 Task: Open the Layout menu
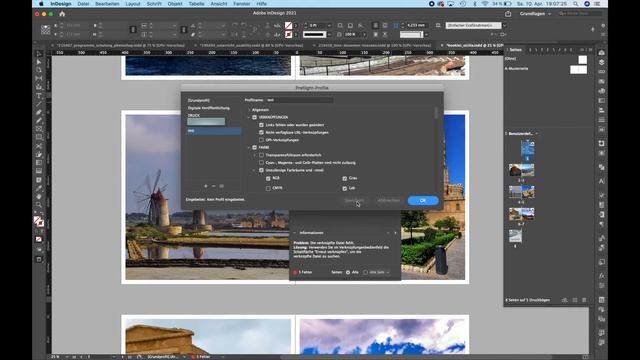click(x=133, y=4)
